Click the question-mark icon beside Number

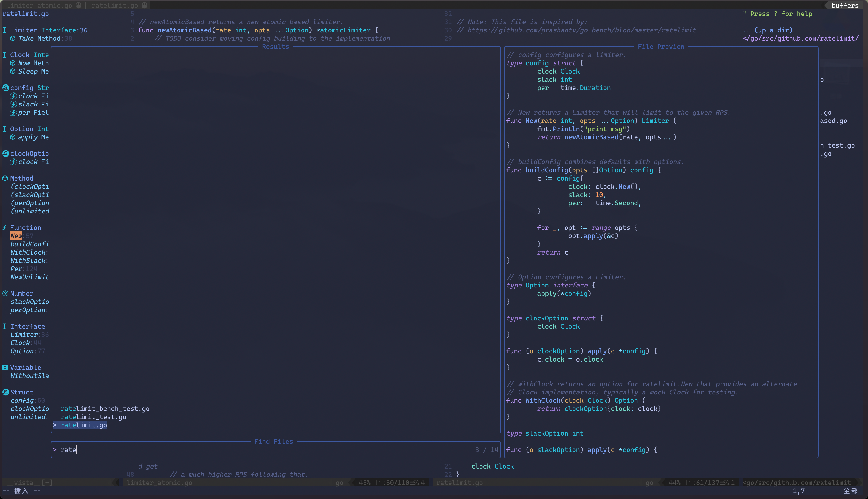pyautogui.click(x=6, y=293)
